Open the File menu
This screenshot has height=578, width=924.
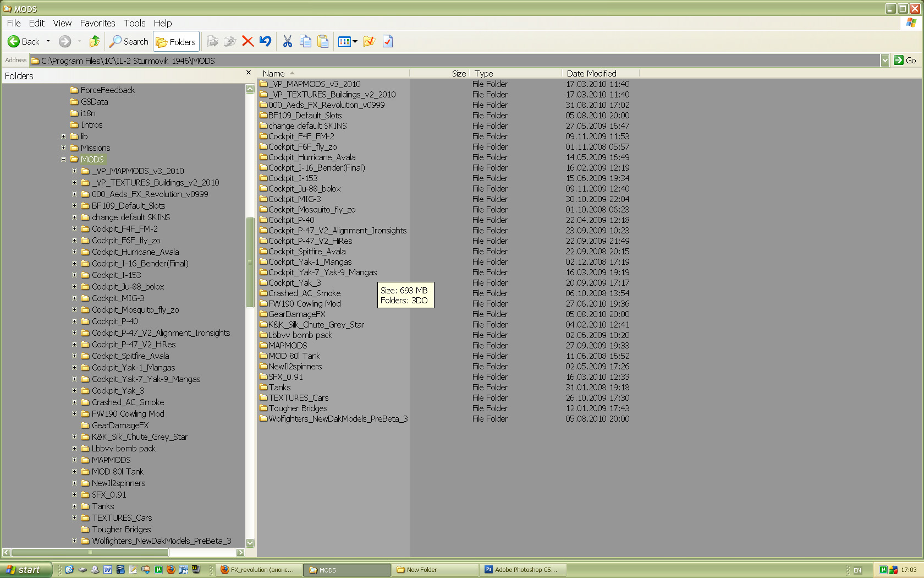(14, 23)
